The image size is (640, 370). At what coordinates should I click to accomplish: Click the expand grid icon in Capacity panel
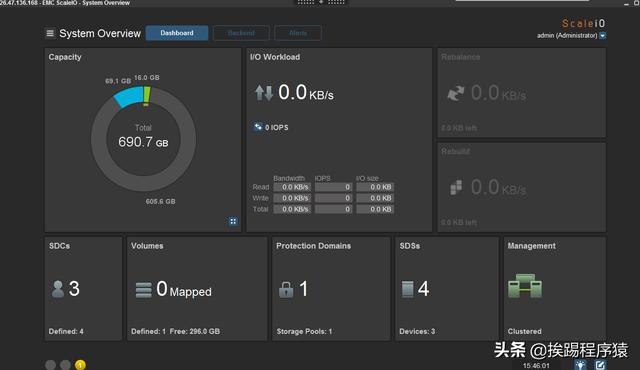pos(233,221)
